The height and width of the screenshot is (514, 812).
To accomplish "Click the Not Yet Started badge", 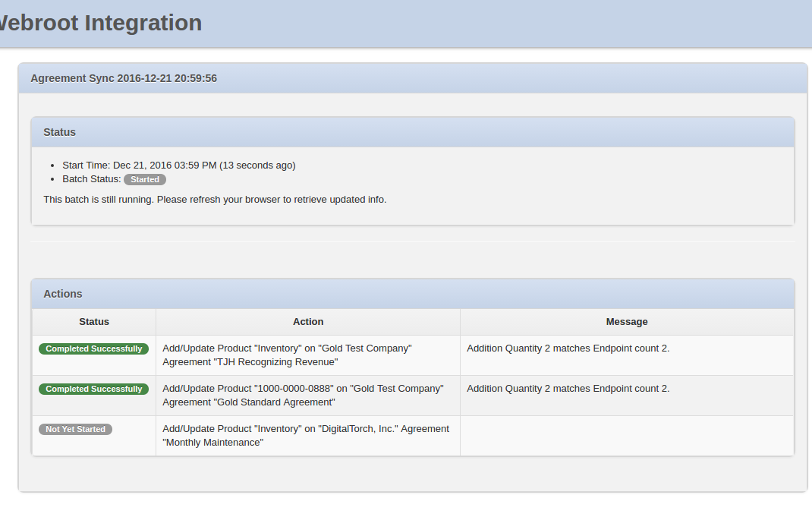I will pyautogui.click(x=76, y=429).
